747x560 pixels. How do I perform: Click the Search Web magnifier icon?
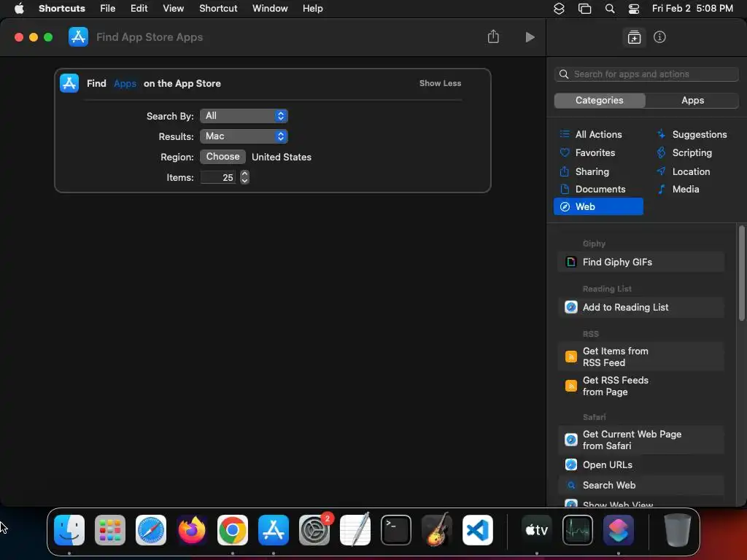coord(570,485)
